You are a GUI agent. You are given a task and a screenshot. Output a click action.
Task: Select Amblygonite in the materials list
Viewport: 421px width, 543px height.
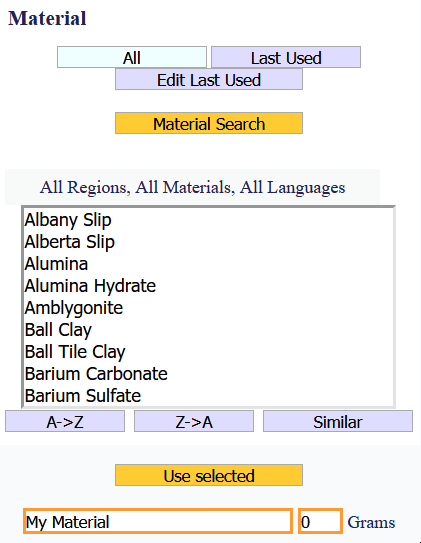click(x=209, y=308)
